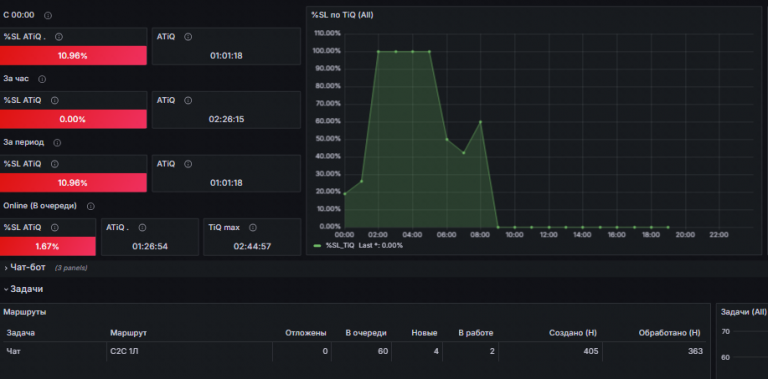The height and width of the screenshot is (379, 768).
Task: Click info icon of '%SL ATiQ .' panel under С 00:00
Action: [x=59, y=37]
